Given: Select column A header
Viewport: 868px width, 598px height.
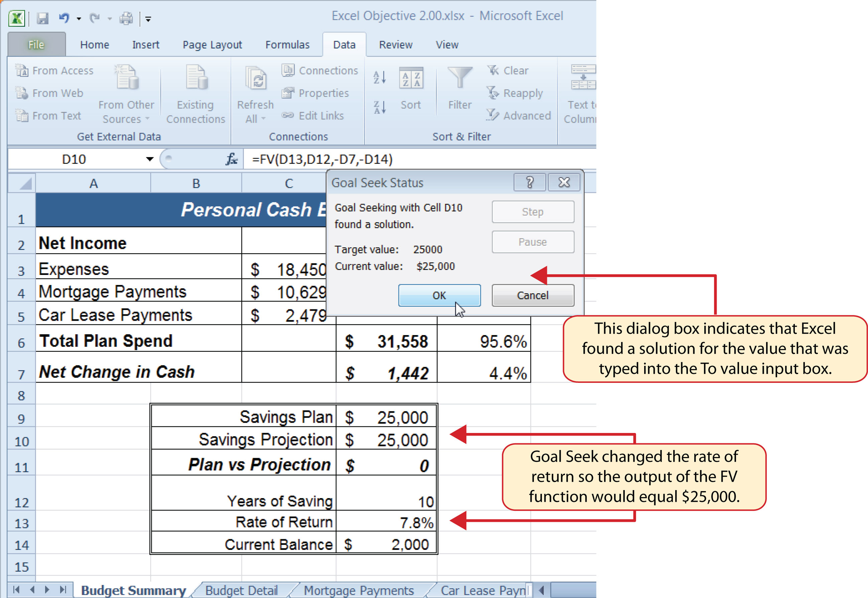Looking at the screenshot, I should coord(93,183).
